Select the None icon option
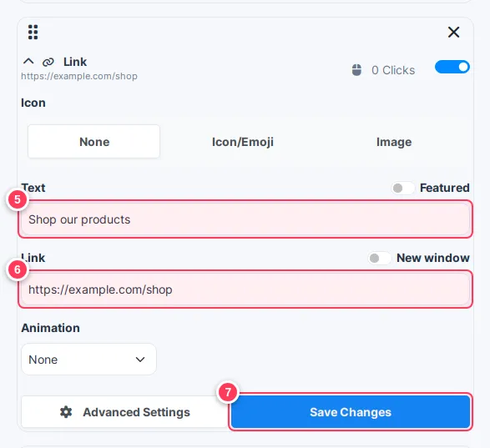490x448 pixels. [93, 142]
